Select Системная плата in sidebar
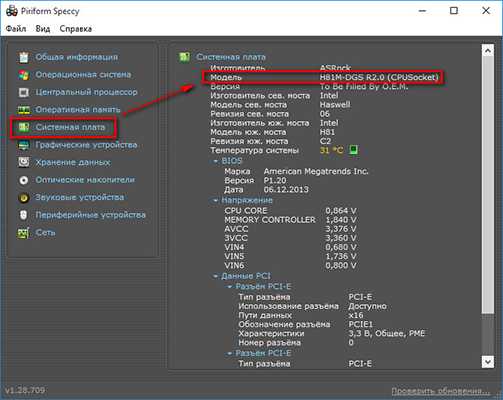The height and width of the screenshot is (400, 503). click(70, 127)
